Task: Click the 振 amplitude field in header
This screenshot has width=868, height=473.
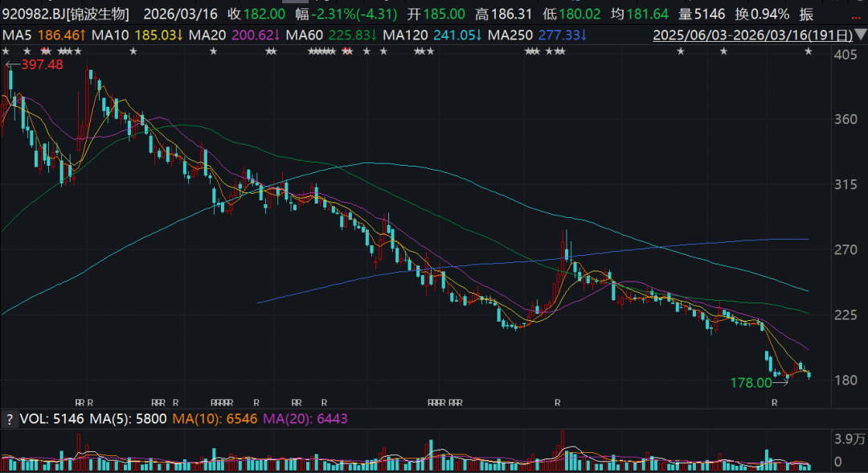Action: coord(806,14)
